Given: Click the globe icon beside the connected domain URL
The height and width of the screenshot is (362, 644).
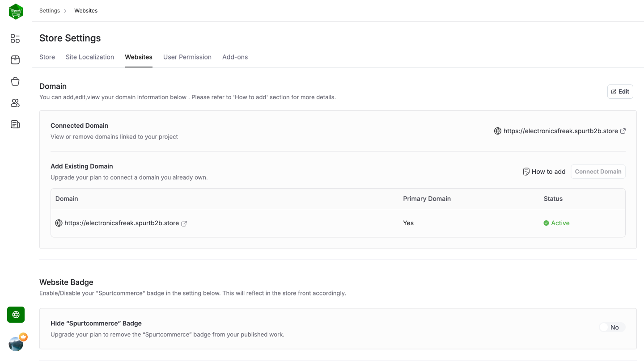Looking at the screenshot, I should (498, 131).
